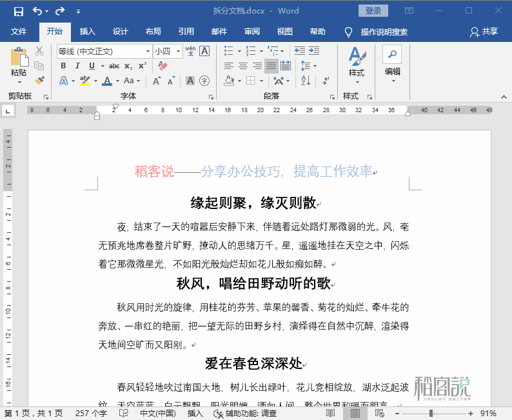Click the 操作说明搜索 search box
Viewport: 512px width, 420px height.
pyautogui.click(x=384, y=32)
